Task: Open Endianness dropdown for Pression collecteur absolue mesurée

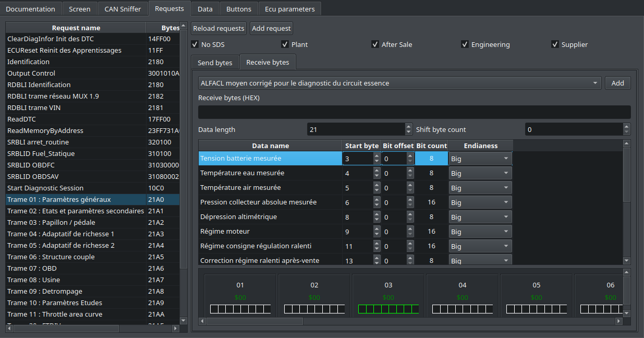Action: (505, 202)
